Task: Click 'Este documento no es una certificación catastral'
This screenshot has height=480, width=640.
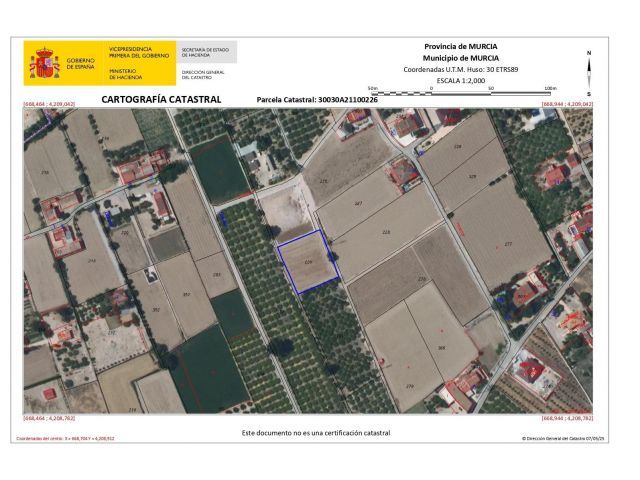Action: point(316,433)
